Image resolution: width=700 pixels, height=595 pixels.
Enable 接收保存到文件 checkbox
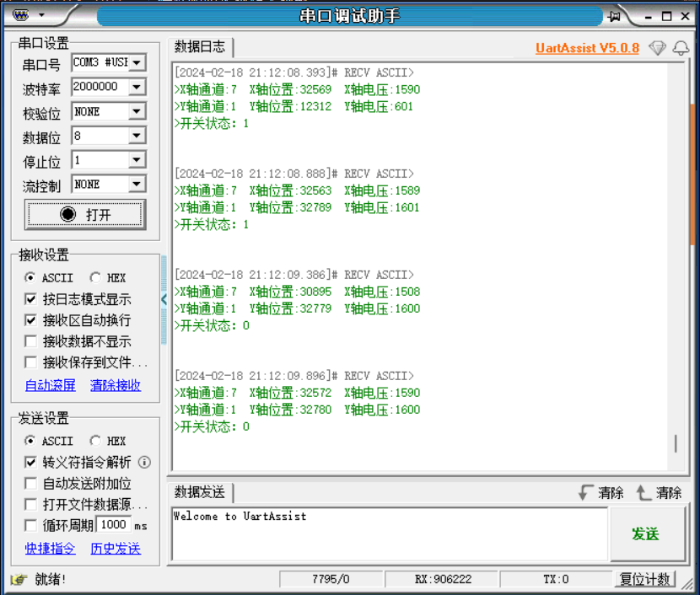(x=30, y=362)
